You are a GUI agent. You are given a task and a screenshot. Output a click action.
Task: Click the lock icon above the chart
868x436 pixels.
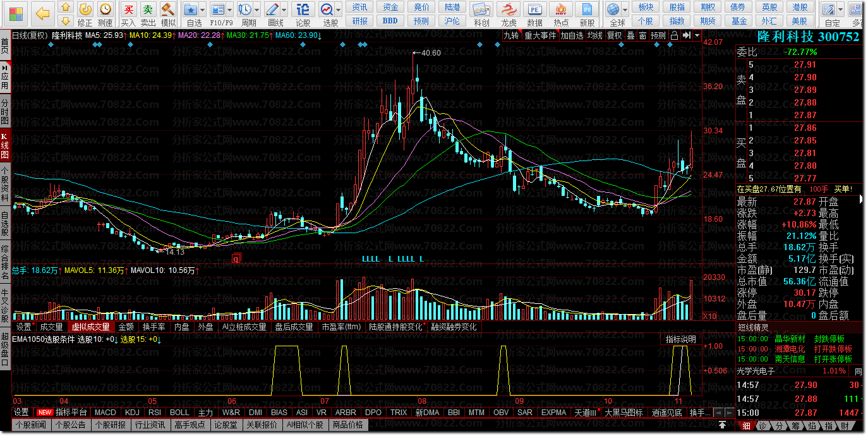click(674, 35)
